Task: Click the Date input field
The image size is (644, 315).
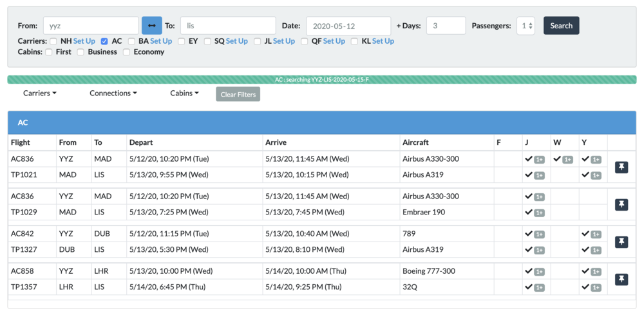Action: (348, 26)
